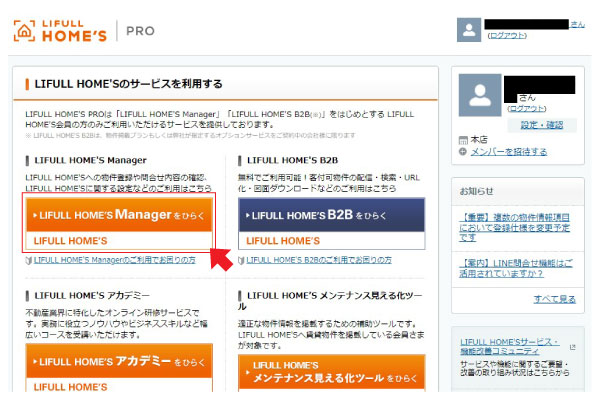The height and width of the screenshot is (409, 600).
Task: Click the external link icon next to community link
Action: coord(572,347)
